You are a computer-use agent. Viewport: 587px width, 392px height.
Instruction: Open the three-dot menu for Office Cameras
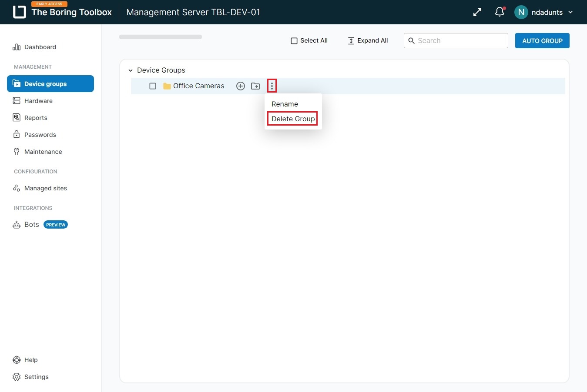click(x=272, y=86)
